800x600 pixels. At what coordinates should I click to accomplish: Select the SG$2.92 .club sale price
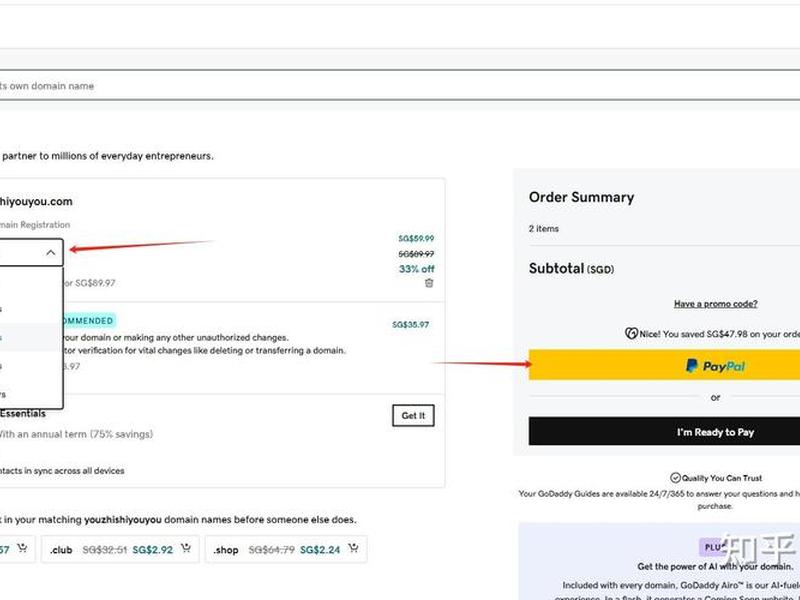153,549
